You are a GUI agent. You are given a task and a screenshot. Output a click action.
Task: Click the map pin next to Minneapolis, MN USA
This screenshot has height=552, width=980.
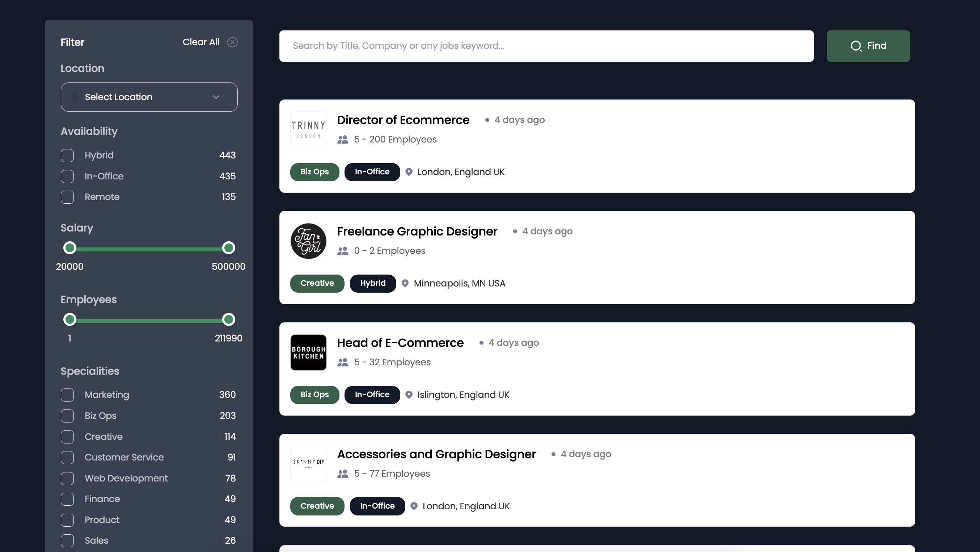405,284
